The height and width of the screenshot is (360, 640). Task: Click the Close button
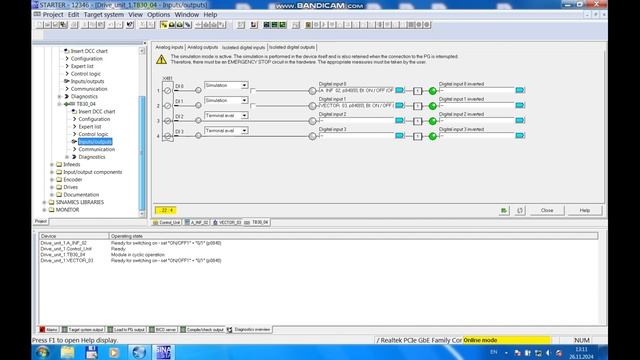(547, 210)
